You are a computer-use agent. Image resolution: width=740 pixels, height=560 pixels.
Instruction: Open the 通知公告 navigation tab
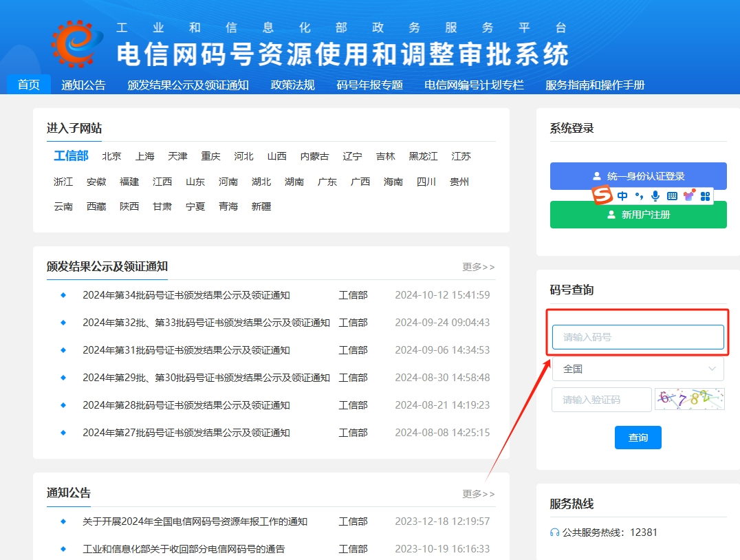[x=83, y=85]
